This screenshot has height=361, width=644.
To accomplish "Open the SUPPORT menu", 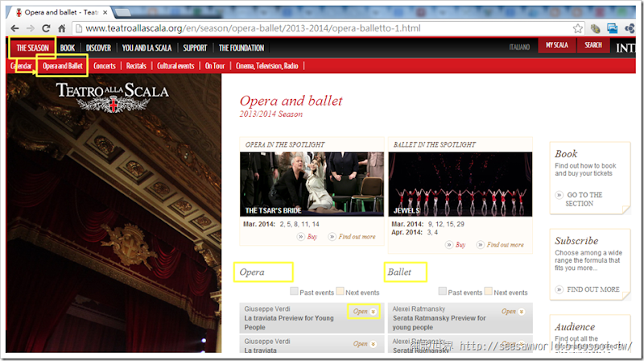I will [195, 48].
